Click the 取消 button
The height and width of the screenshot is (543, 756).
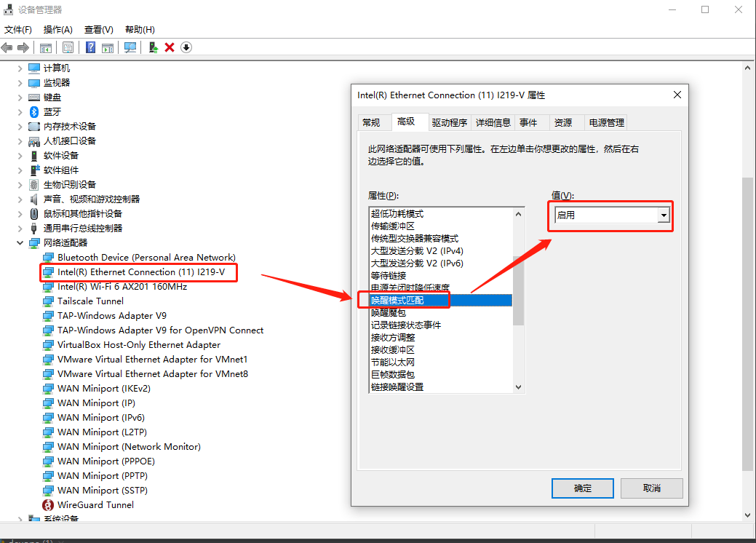click(651, 488)
